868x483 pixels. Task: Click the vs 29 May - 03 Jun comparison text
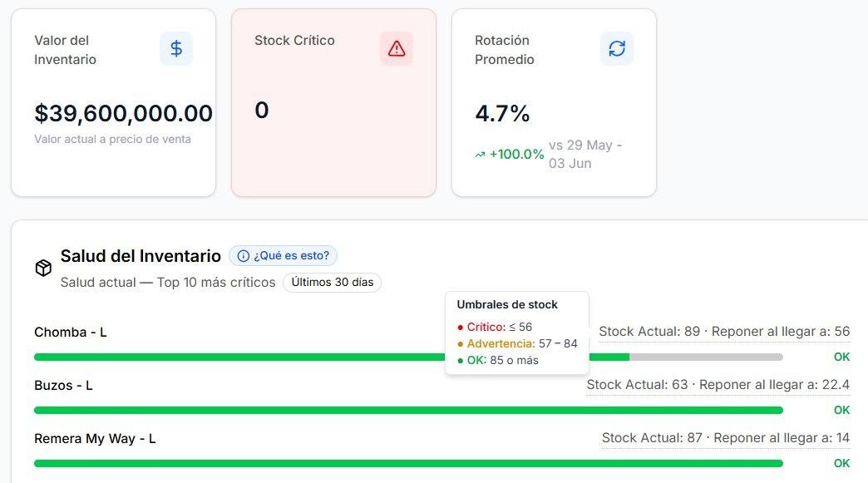point(585,155)
